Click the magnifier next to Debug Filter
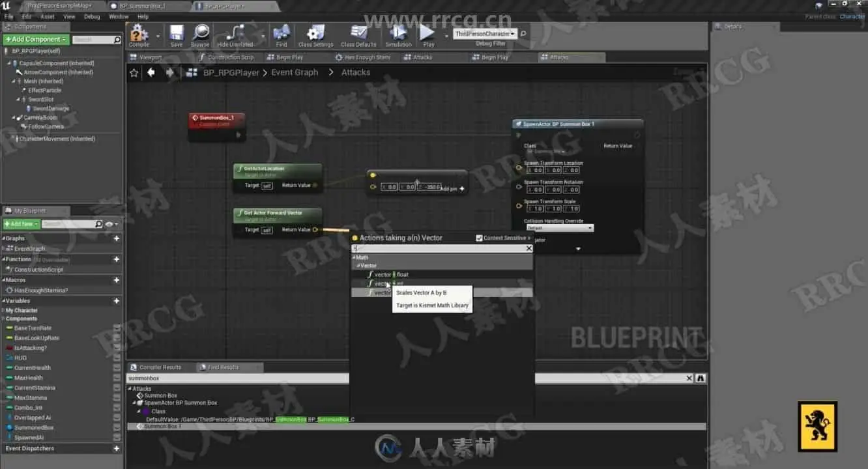Viewport: 868px width, 469px height. 523,33
